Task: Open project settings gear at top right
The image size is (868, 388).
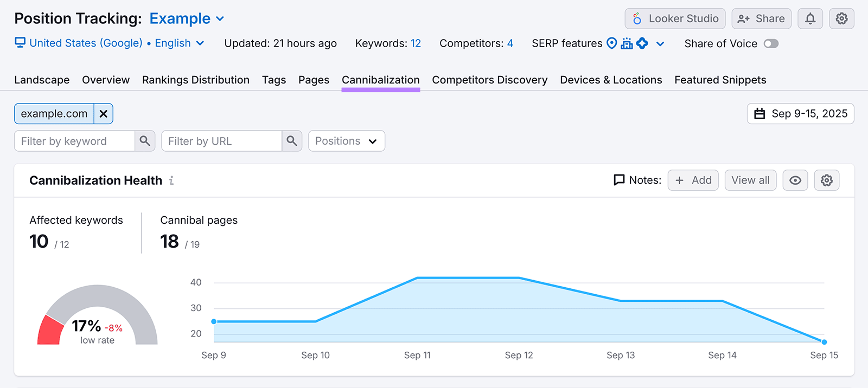Action: tap(841, 19)
